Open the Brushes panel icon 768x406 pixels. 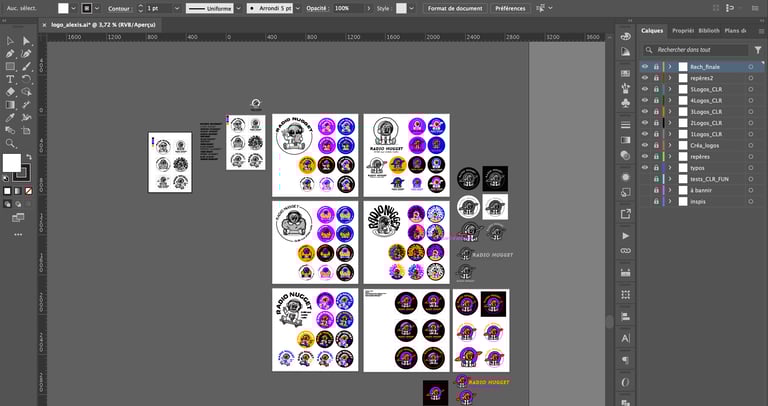coord(625,88)
